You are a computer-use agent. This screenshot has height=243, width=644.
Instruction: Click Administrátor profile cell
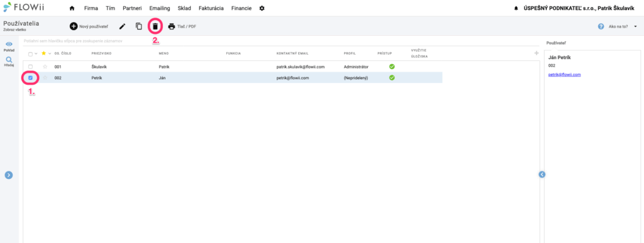(x=356, y=67)
